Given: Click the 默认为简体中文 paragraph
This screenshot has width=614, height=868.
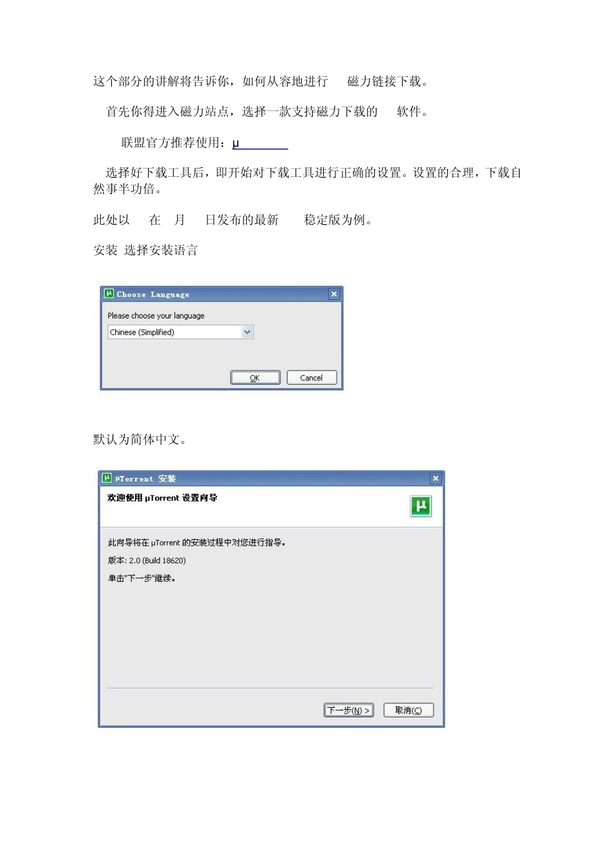Looking at the screenshot, I should click(140, 440).
